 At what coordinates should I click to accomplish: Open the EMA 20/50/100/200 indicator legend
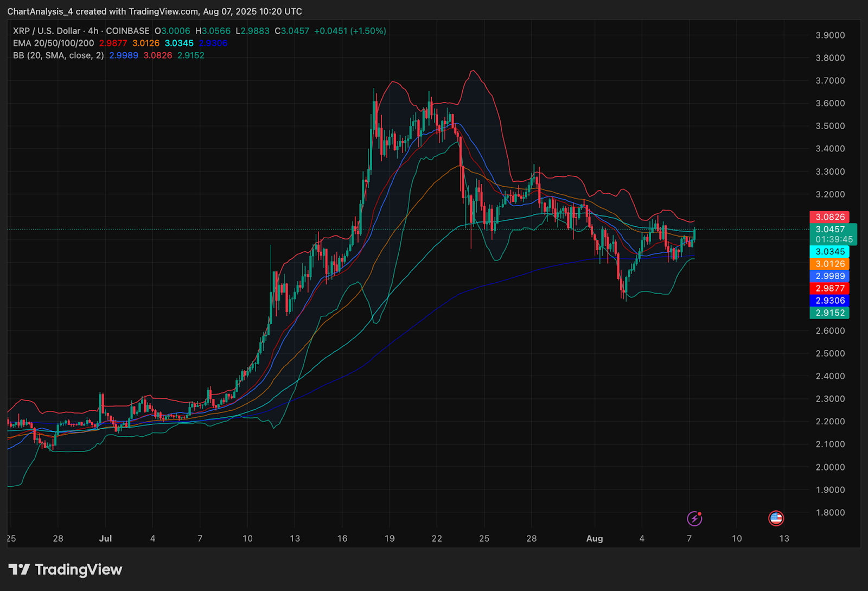(x=53, y=43)
